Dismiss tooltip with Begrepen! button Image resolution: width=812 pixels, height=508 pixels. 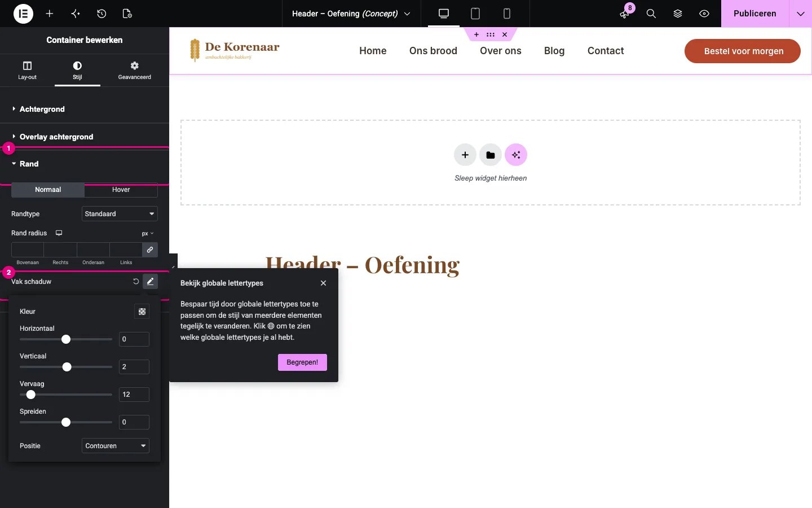(x=302, y=362)
